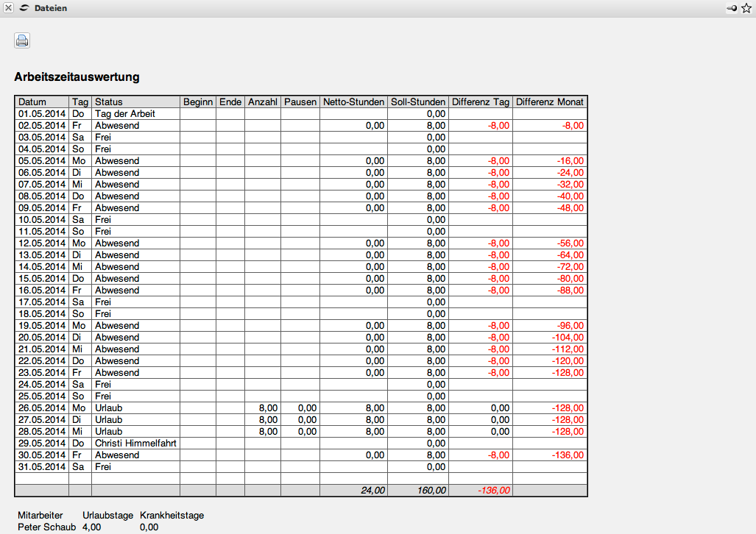Image resolution: width=756 pixels, height=534 pixels.
Task: Click the printer icon to print report
Action: click(22, 41)
